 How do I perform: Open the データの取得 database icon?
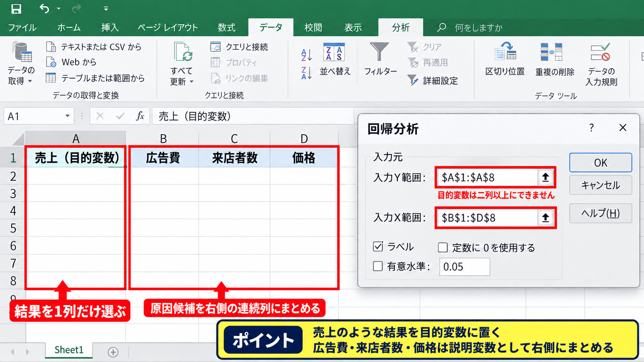tap(22, 52)
